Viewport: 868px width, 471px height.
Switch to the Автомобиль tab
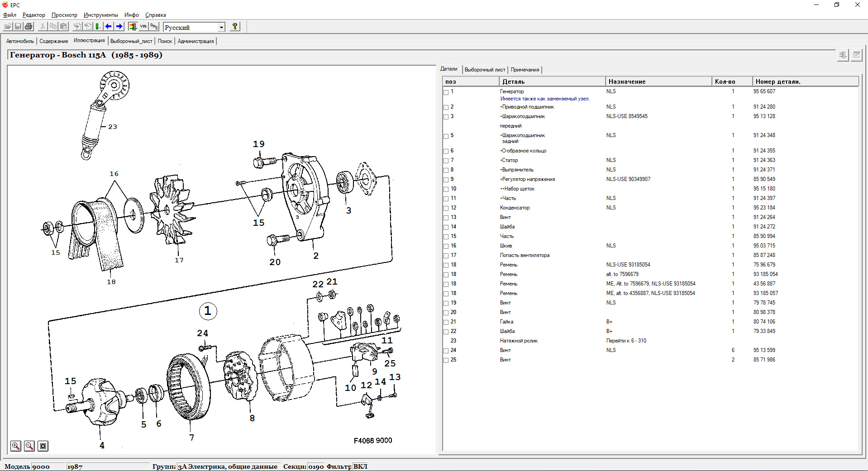click(20, 41)
